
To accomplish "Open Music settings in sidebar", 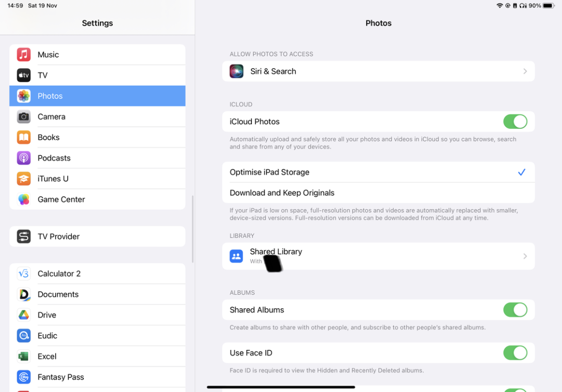I will (x=97, y=55).
